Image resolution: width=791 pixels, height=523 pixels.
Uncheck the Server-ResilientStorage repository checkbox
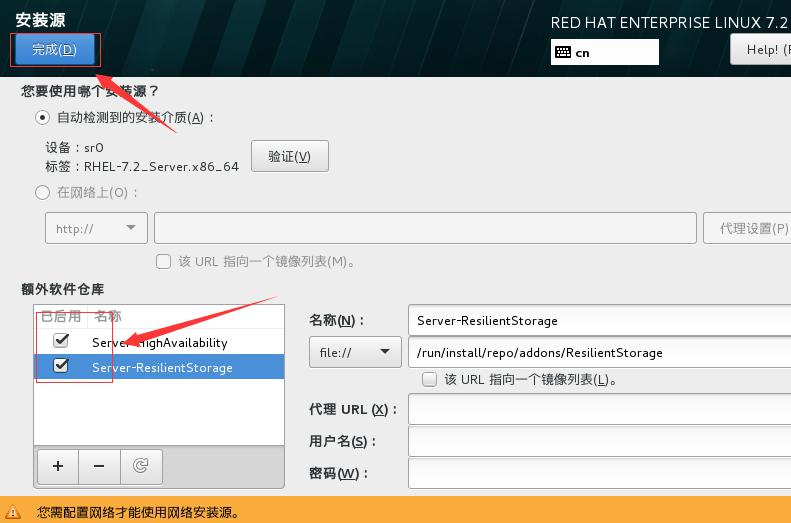tap(61, 365)
